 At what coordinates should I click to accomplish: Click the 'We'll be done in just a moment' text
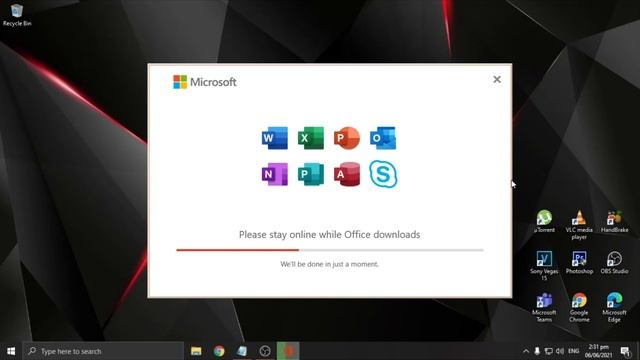coord(329,264)
